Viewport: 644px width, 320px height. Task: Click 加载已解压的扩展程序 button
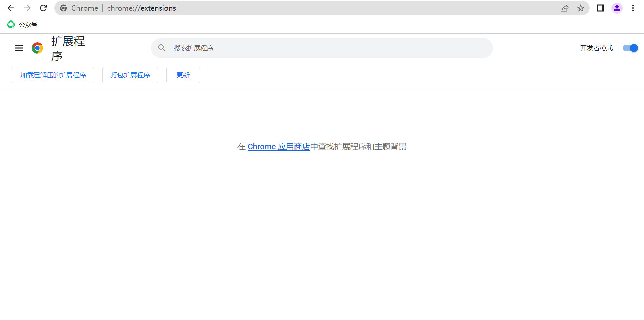53,75
